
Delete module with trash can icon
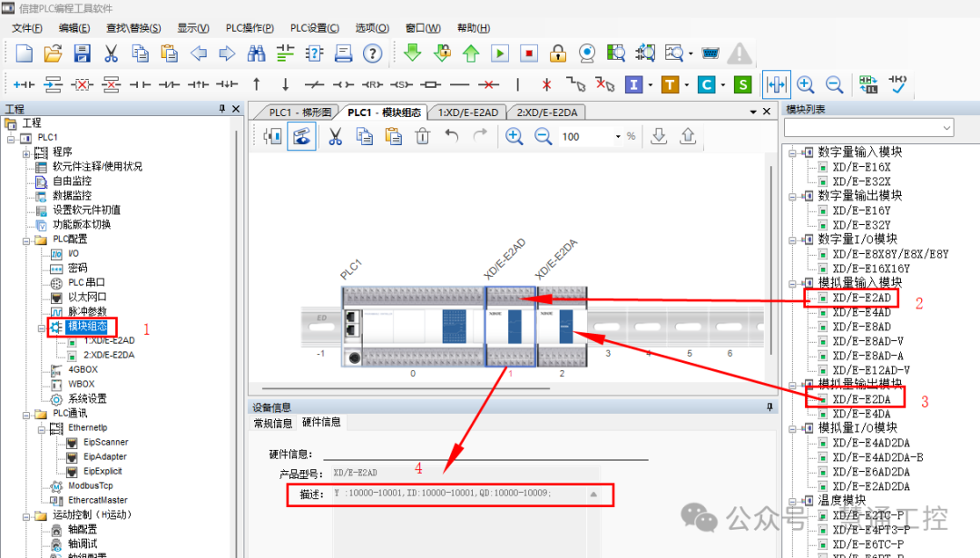pos(423,136)
